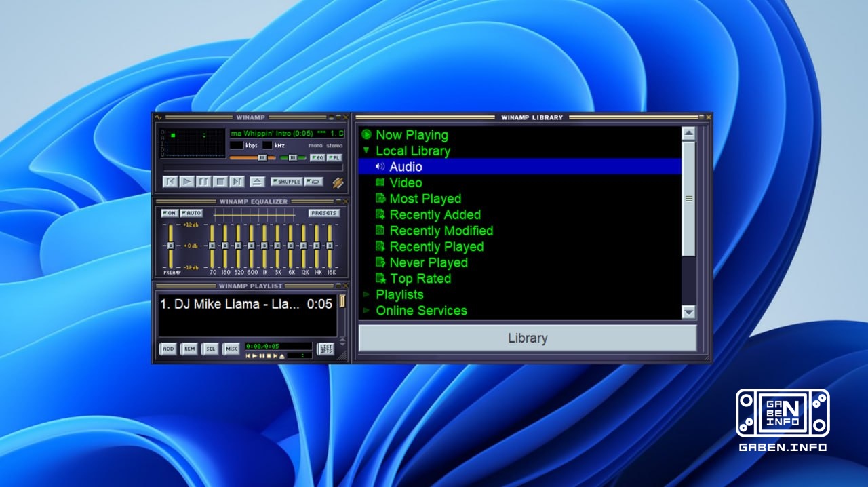The width and height of the screenshot is (868, 487).
Task: Select the Video library item
Action: click(x=406, y=182)
